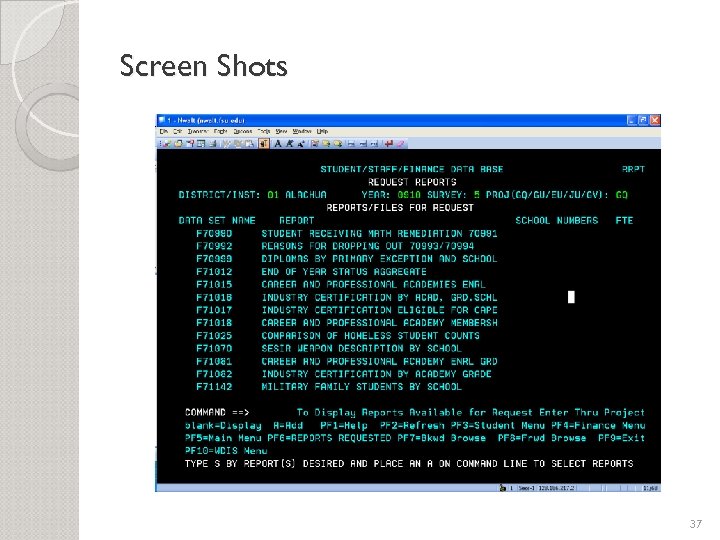Click PF6=REPORTS REQUESTED hint text
The height and width of the screenshot is (540, 720).
click(x=329, y=438)
